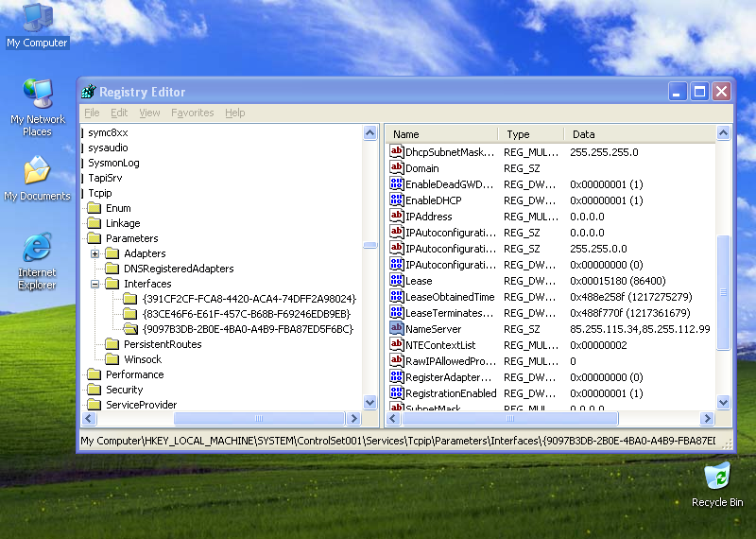756x539 pixels.
Task: Open the My Network Places desktop icon
Action: point(37,108)
